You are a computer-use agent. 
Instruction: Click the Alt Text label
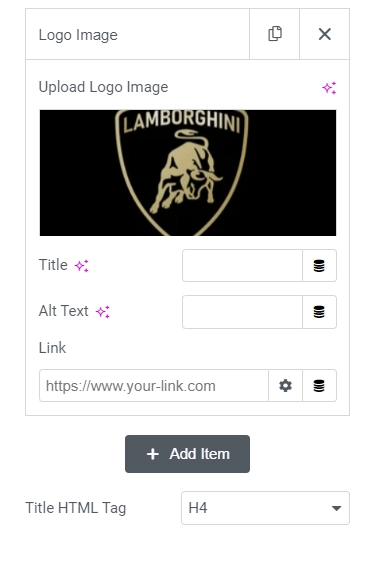tap(63, 311)
